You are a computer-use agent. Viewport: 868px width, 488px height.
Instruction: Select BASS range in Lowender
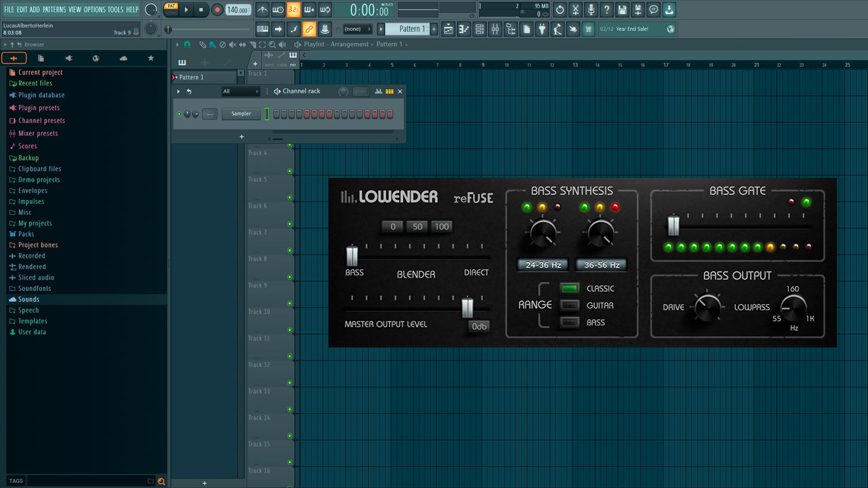coord(570,323)
